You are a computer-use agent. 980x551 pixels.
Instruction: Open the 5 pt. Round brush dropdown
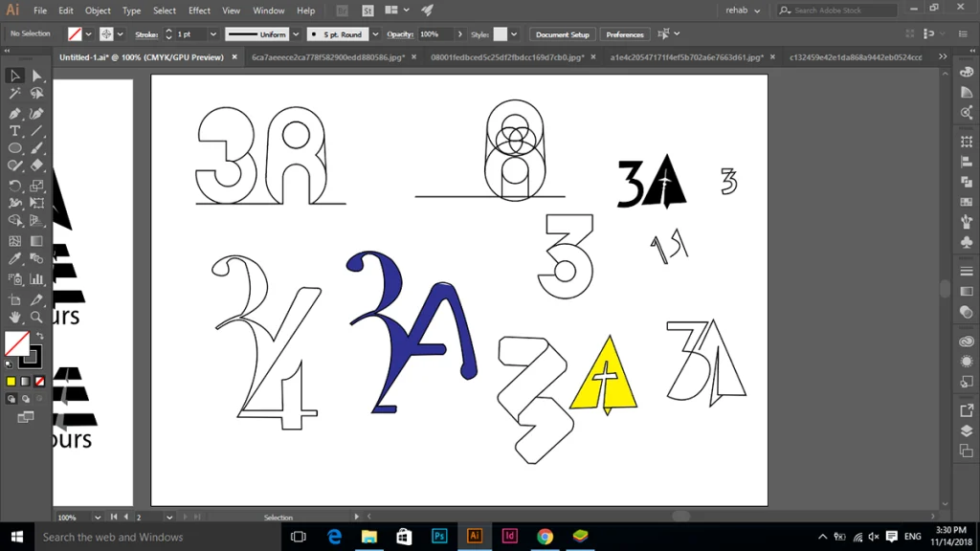[x=375, y=34]
